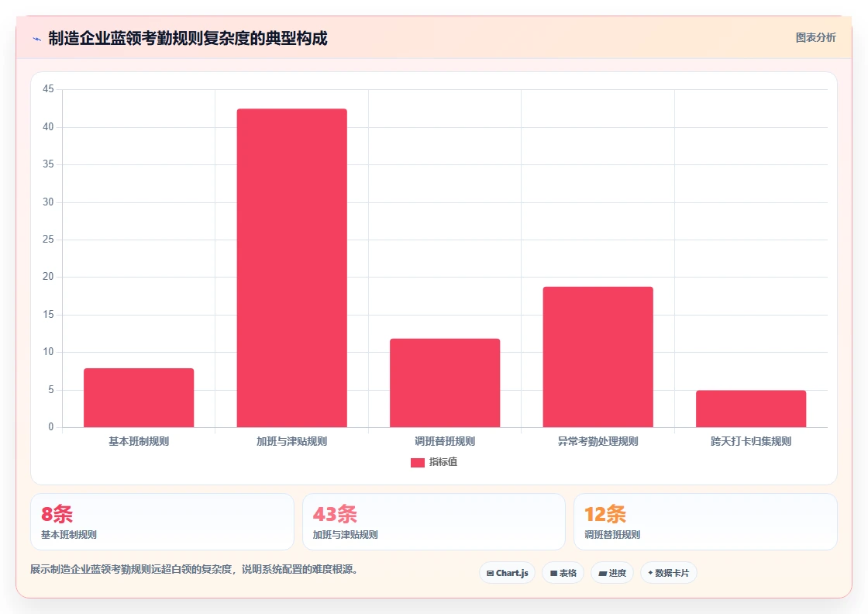Click the 图表分析 label in header
This screenshot has width=868, height=614.
815,38
